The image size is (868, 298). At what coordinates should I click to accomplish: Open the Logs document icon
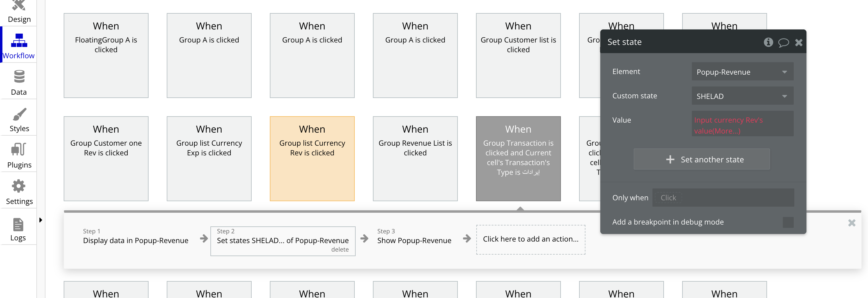coord(18,225)
